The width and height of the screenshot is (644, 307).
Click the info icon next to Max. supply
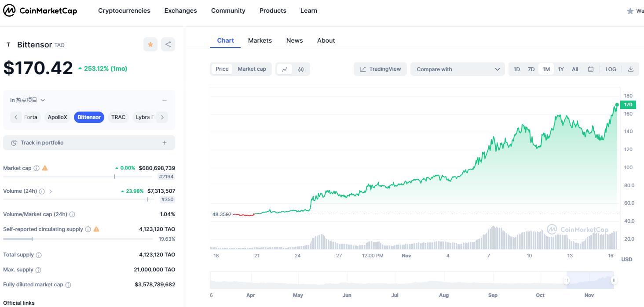point(38,270)
